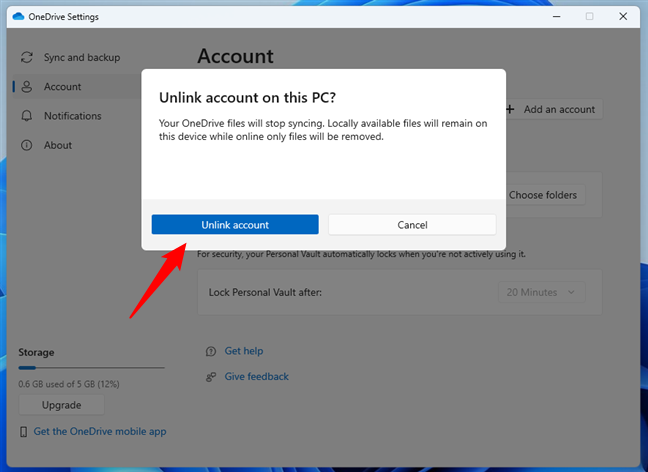Click the sync arrows icon
Screen dimensions: 648x472
27,57
